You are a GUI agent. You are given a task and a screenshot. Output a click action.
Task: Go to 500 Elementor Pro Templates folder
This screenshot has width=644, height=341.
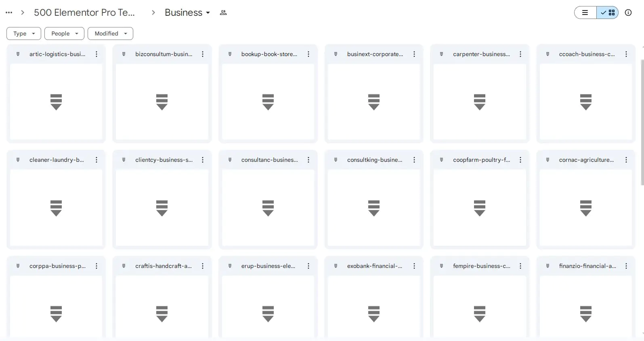click(x=84, y=13)
